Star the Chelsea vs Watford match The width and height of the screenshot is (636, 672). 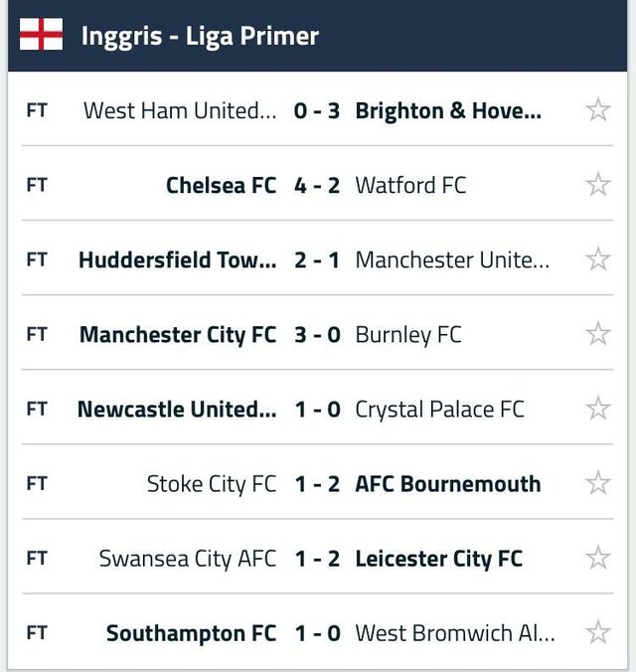click(x=597, y=184)
